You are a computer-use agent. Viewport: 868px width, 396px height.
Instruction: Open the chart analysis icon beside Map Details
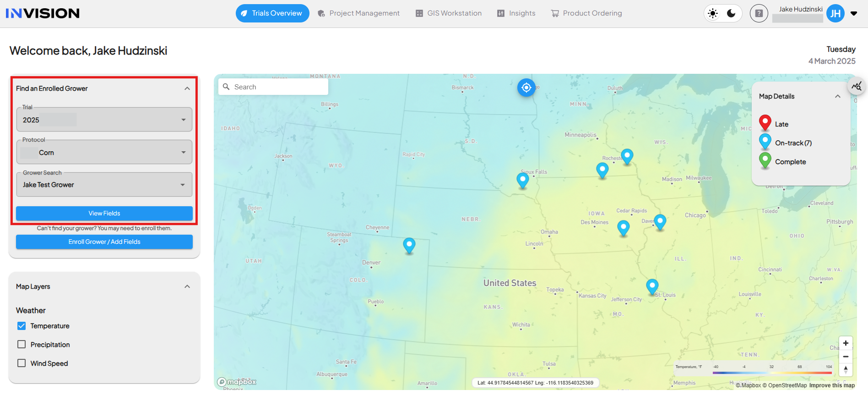point(857,86)
